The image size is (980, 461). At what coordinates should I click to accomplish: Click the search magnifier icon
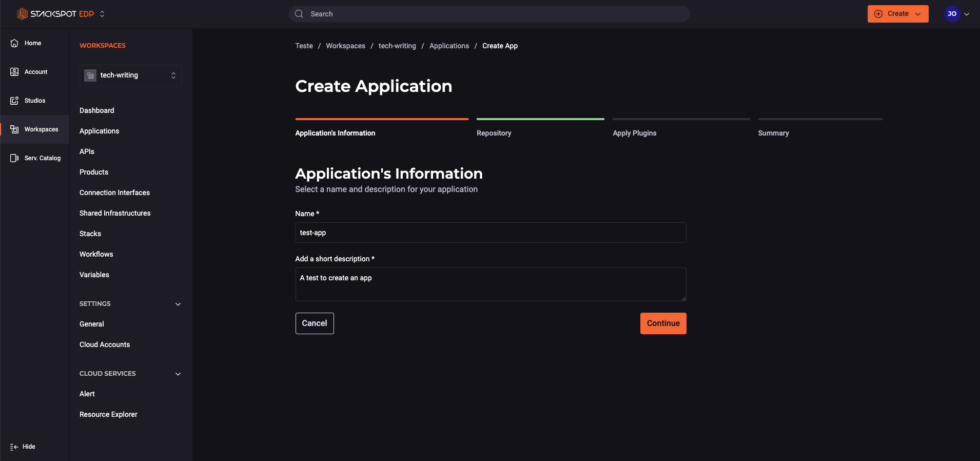pos(299,14)
